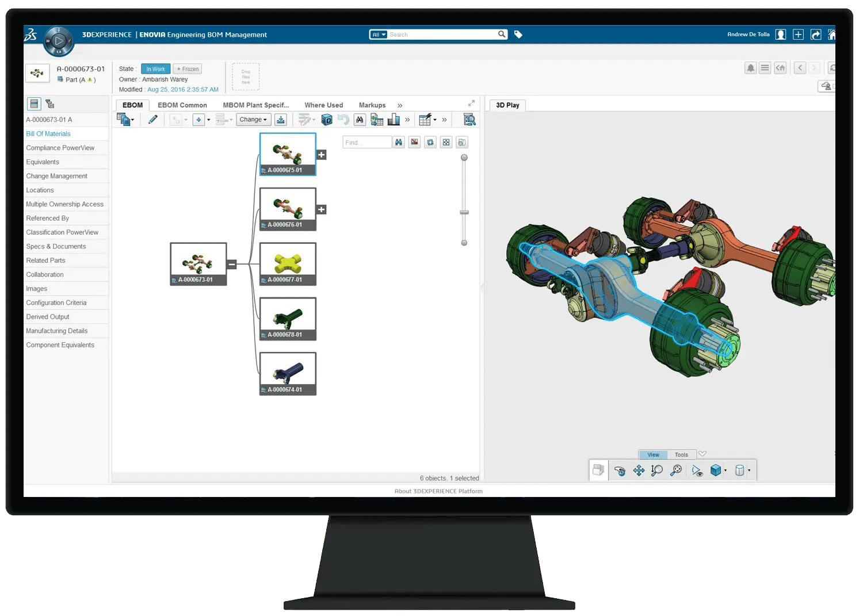Image resolution: width=863 pixels, height=616 pixels.
Task: Click the refresh icon in the Find row
Action: pos(430,142)
